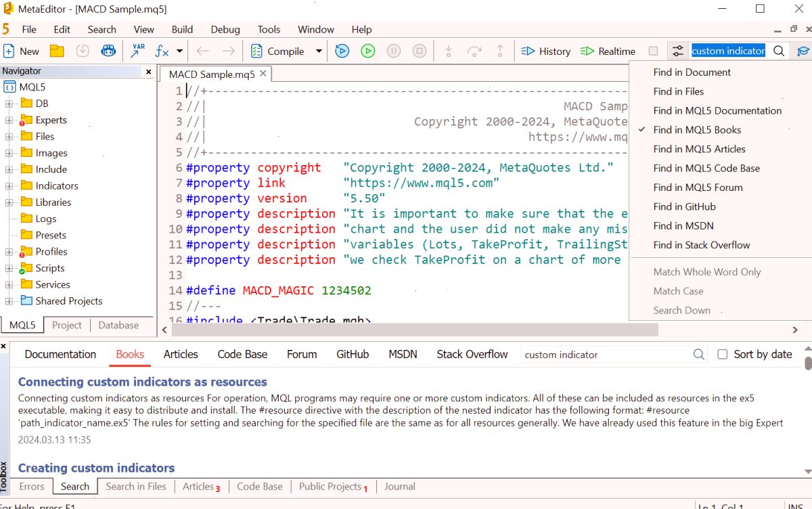This screenshot has width=812, height=509.
Task: Open file via yellow folder icon
Action: coord(57,51)
